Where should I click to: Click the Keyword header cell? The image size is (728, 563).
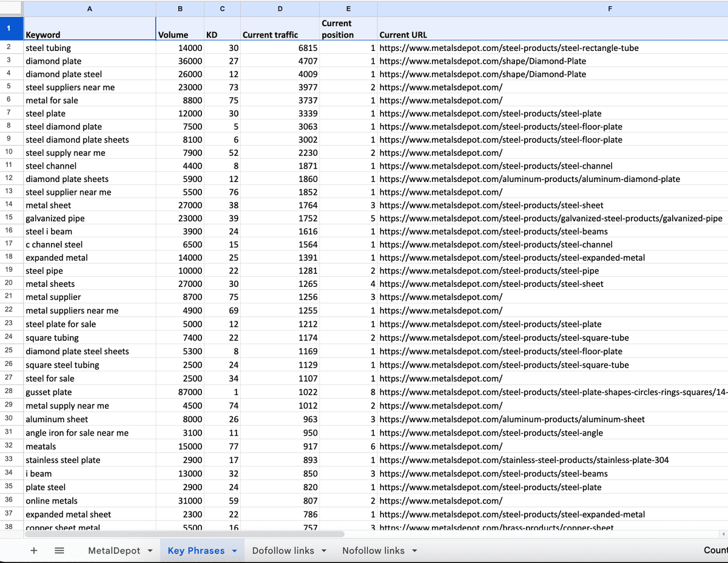90,29
